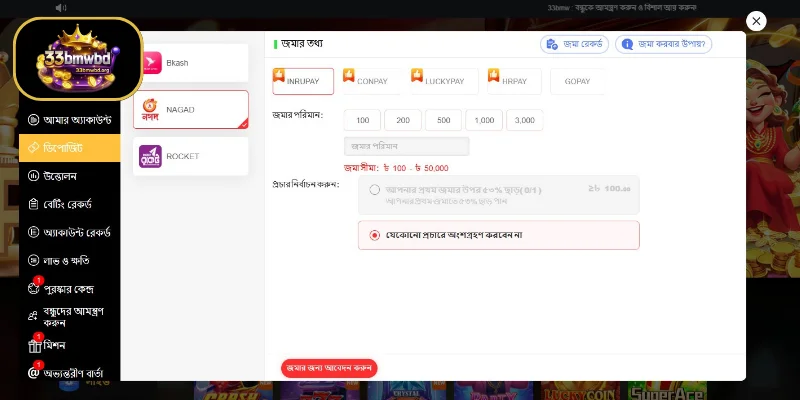Click thumbs-up badge on LUCKYPAY
800x400 pixels.
tap(417, 75)
